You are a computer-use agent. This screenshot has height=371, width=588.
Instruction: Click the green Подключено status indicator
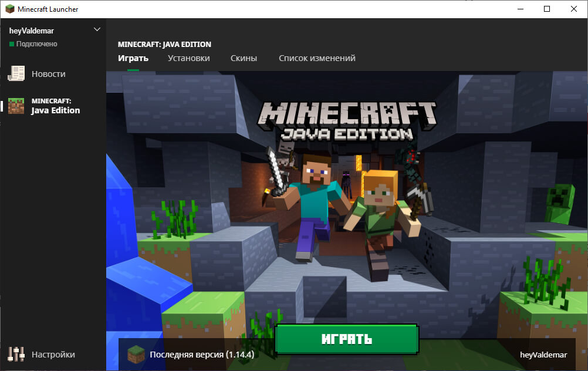12,44
